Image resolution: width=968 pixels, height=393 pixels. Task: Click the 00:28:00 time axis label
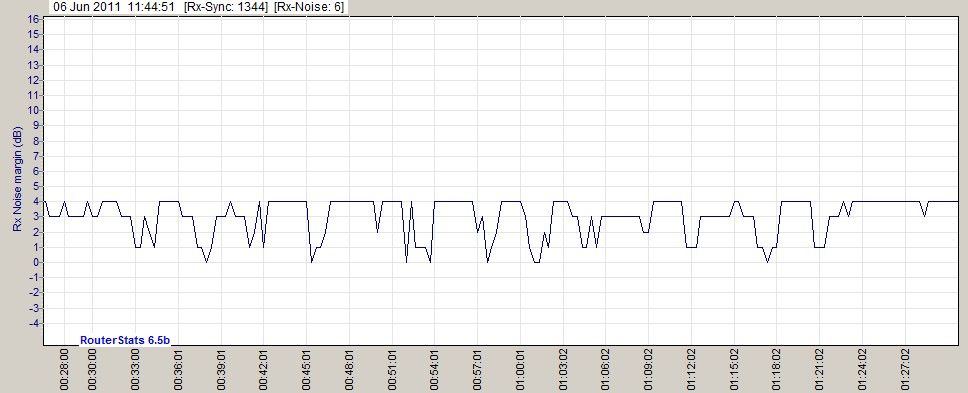click(x=65, y=369)
